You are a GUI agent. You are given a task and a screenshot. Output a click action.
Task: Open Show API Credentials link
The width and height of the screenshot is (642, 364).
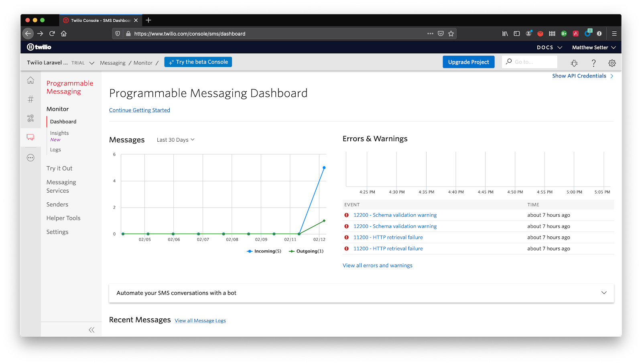click(583, 76)
